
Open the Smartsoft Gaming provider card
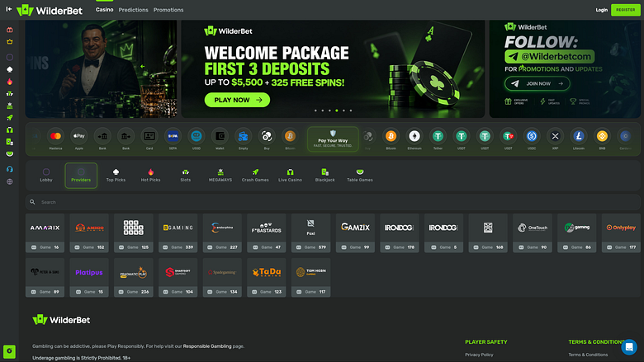coord(178,278)
